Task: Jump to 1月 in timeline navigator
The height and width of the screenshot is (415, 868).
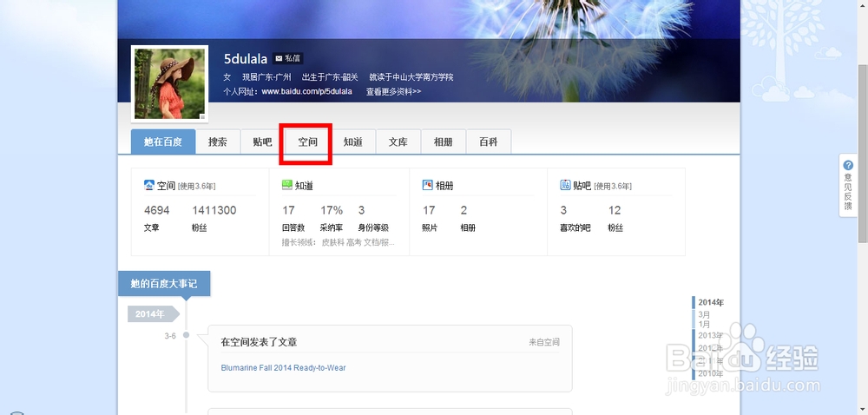Action: click(704, 324)
